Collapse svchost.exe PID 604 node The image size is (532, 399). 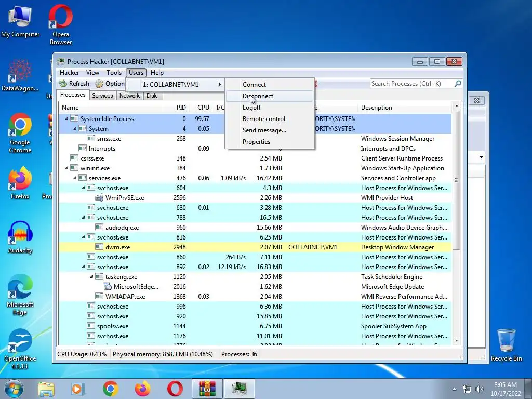pyautogui.click(x=83, y=188)
